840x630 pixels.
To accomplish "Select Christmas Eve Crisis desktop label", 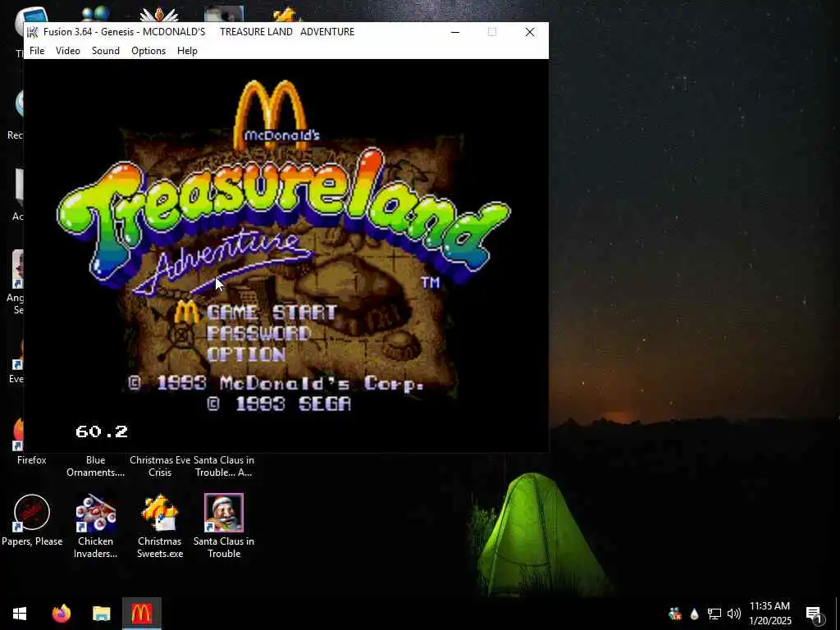I will [x=160, y=466].
